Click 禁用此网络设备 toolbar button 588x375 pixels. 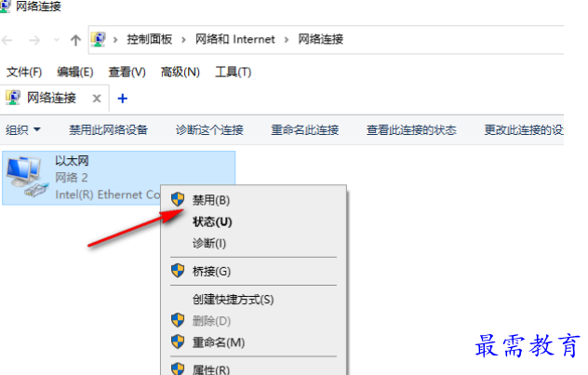click(x=108, y=130)
